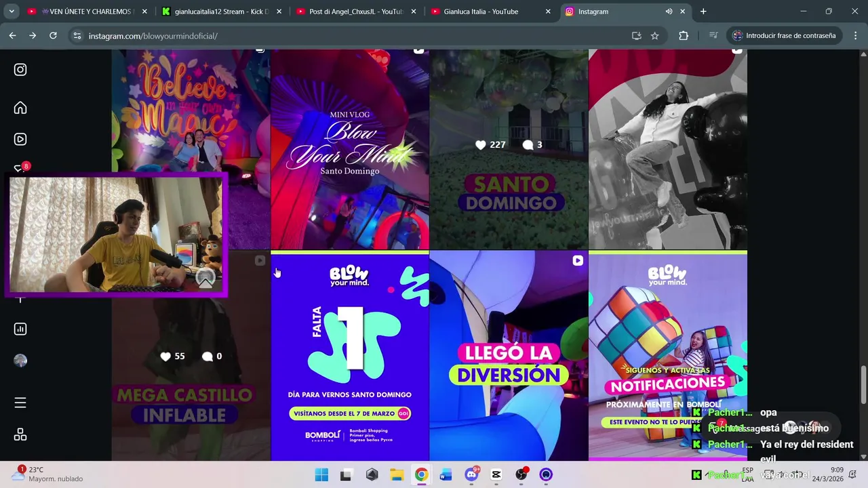Open the Meta apps grid icon
868x488 pixels.
pyautogui.click(x=20, y=434)
